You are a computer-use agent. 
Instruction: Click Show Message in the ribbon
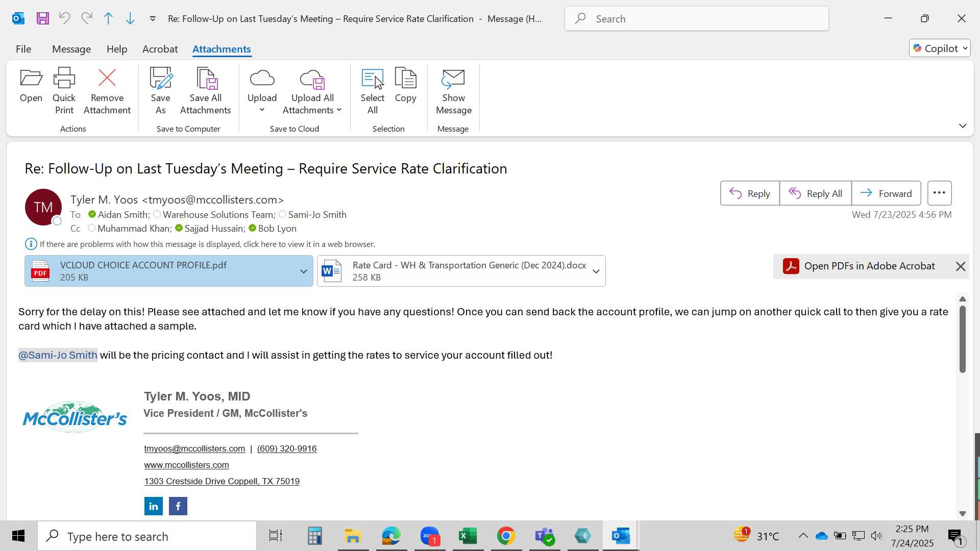click(454, 91)
